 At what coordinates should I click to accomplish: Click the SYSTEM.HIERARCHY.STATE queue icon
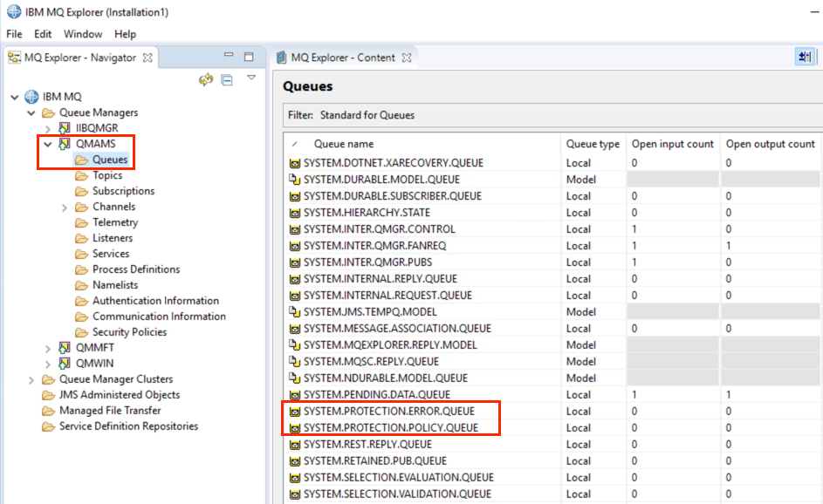click(295, 213)
